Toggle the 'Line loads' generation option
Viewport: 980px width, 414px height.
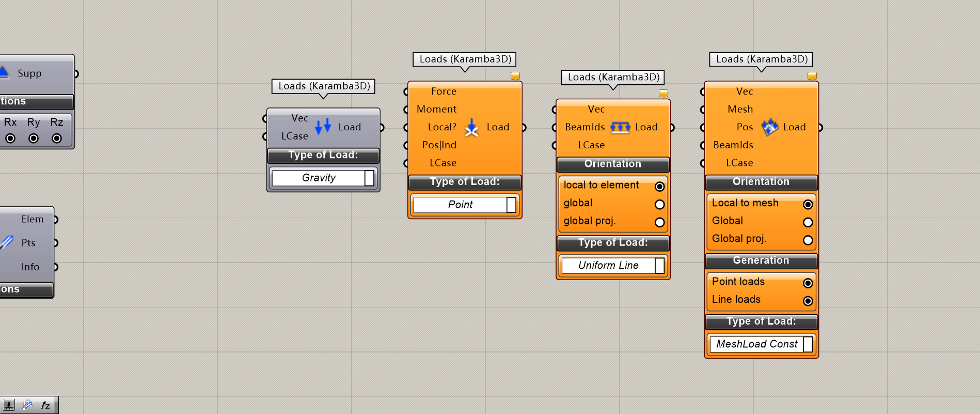pyautogui.click(x=808, y=301)
